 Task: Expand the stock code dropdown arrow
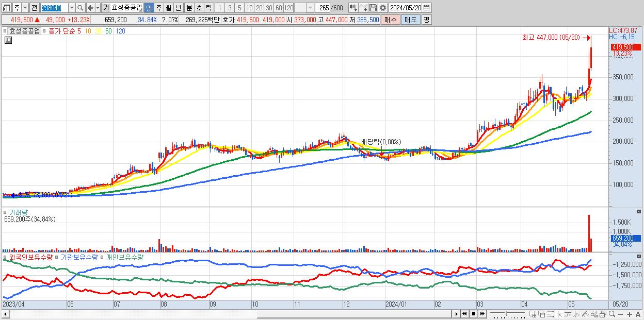point(72,8)
